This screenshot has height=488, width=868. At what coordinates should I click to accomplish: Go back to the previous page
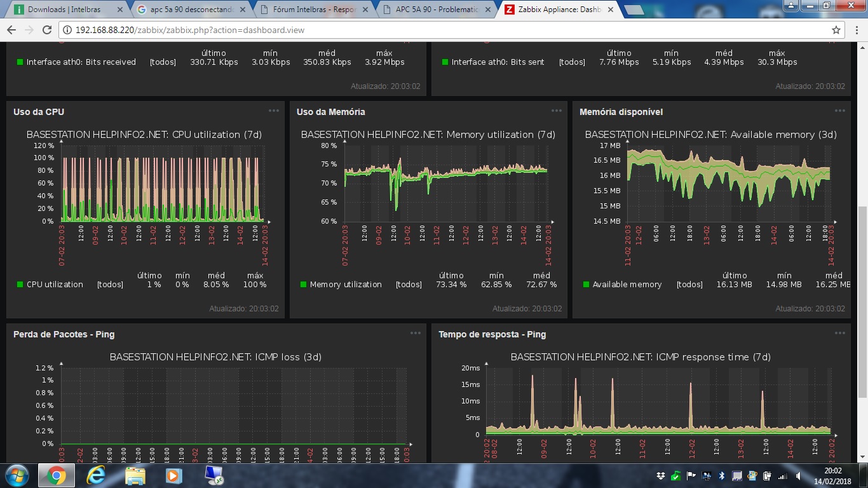point(12,30)
